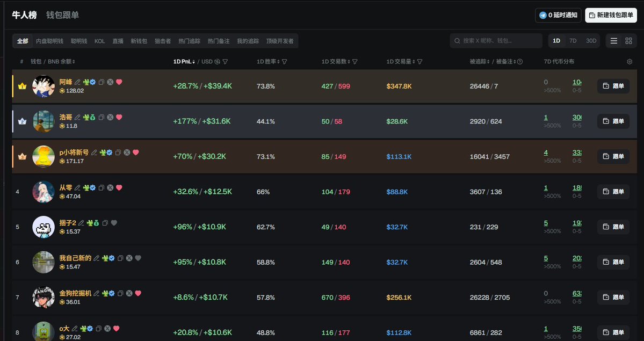Copy 捆子2's wallet address with copy icon
Viewport: 644px width, 341px height.
(105, 223)
